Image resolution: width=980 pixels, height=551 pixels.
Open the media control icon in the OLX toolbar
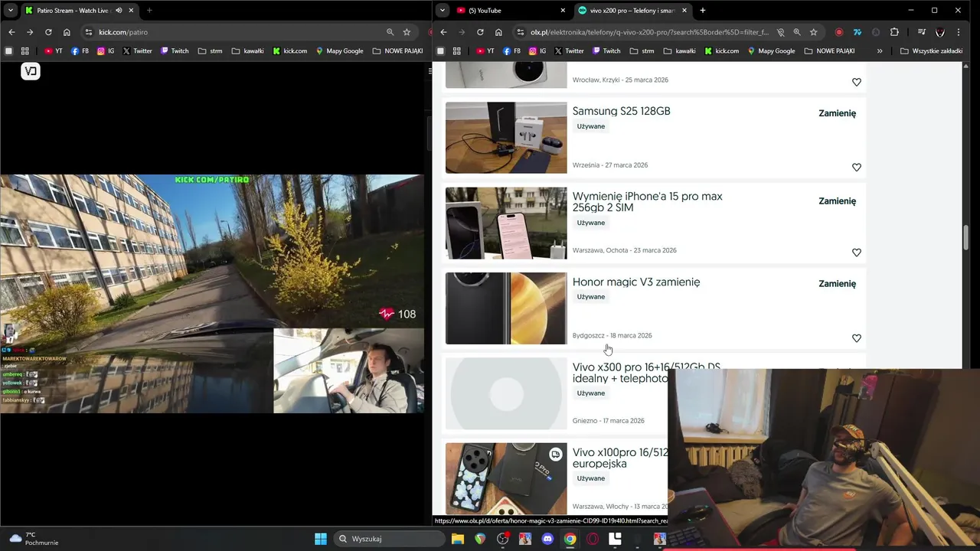point(920,32)
